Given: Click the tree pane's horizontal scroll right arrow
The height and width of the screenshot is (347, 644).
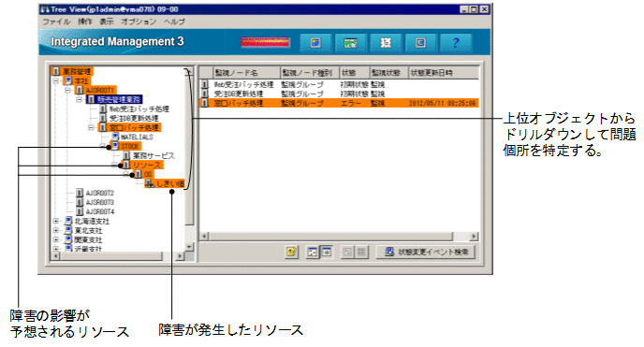Looking at the screenshot, I should point(180,256).
